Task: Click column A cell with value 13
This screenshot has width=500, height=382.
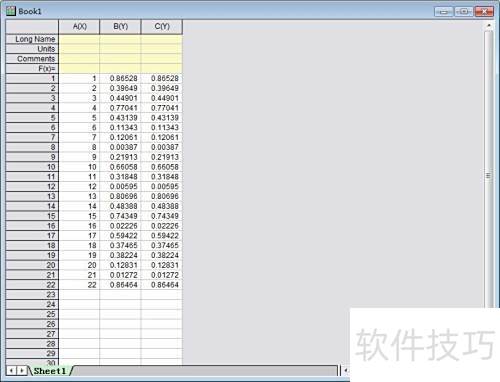Action: pos(79,196)
